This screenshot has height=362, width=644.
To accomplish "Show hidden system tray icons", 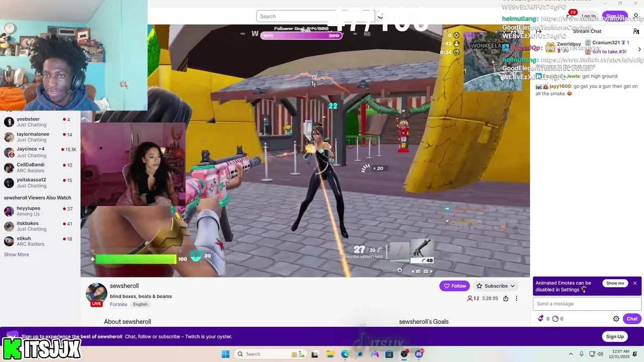I will pos(571,354).
